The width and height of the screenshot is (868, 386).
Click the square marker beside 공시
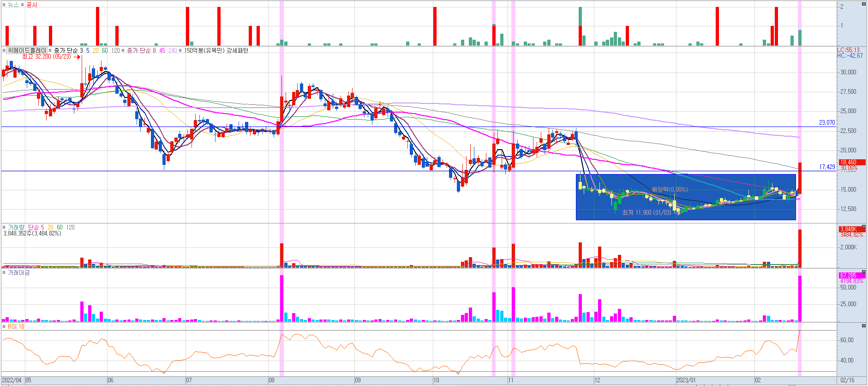22,5
